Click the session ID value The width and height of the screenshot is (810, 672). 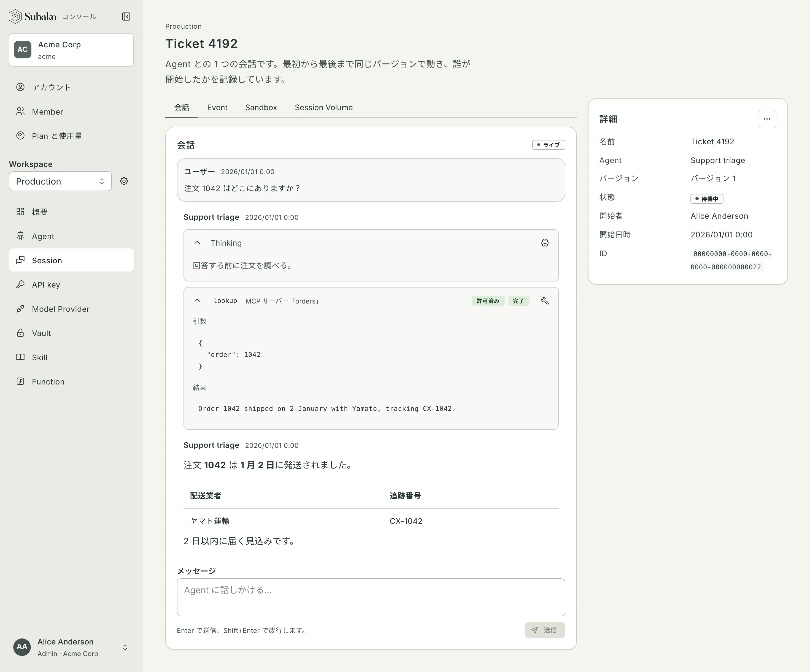click(x=731, y=260)
